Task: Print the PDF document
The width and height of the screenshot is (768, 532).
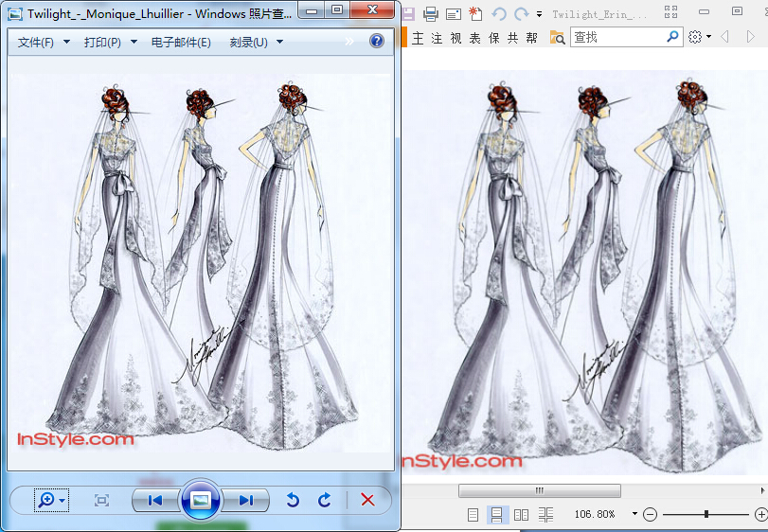Action: pos(431,14)
